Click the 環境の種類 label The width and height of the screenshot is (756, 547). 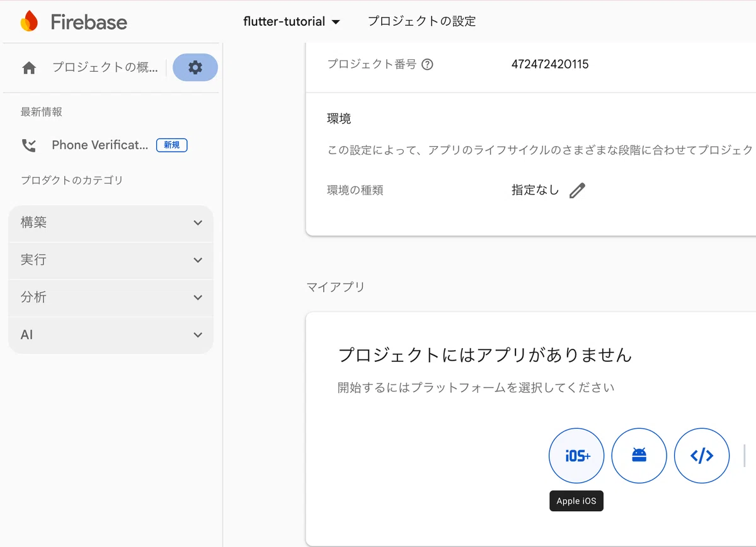pos(355,190)
